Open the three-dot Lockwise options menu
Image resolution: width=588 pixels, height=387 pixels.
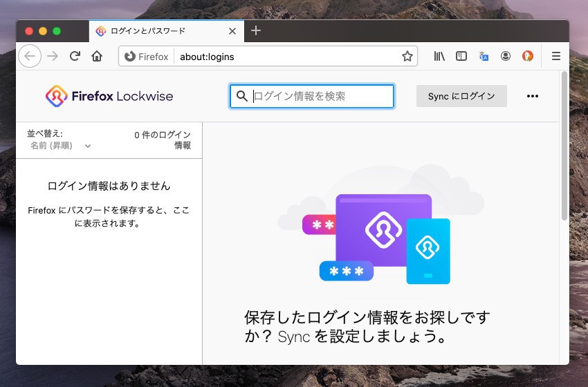(533, 96)
